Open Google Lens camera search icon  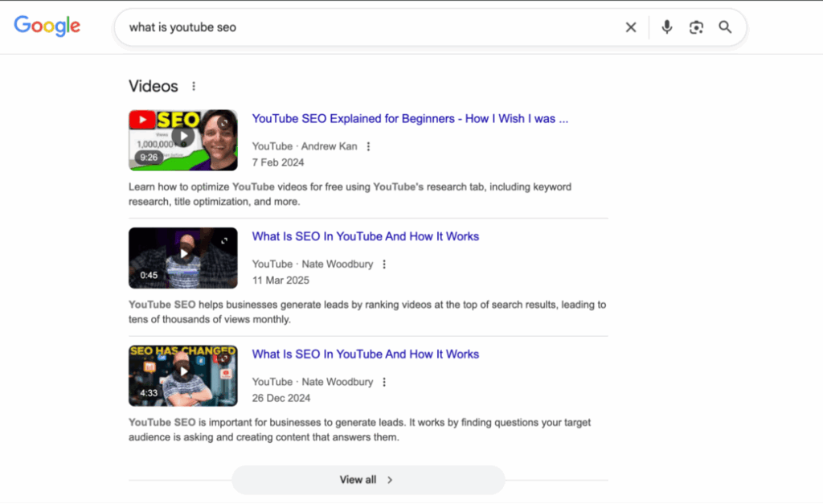coord(696,27)
